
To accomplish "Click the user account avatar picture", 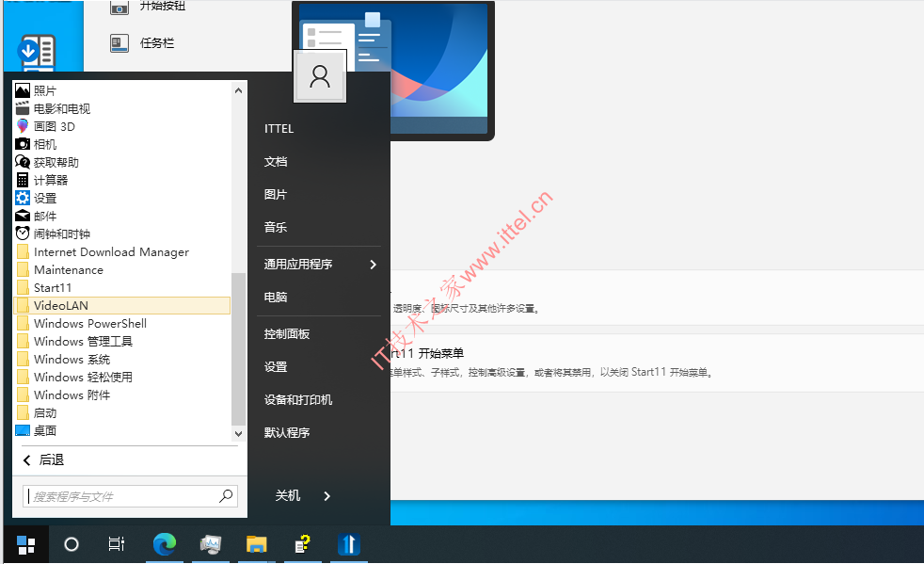I will coord(320,76).
